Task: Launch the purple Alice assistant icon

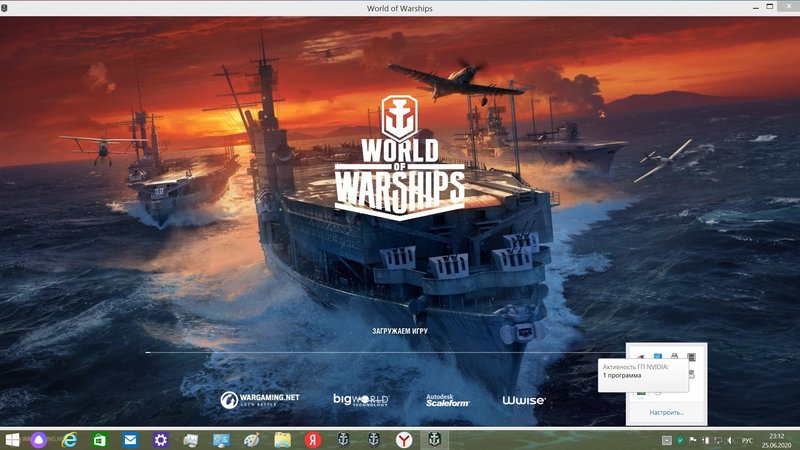Action: click(x=39, y=440)
